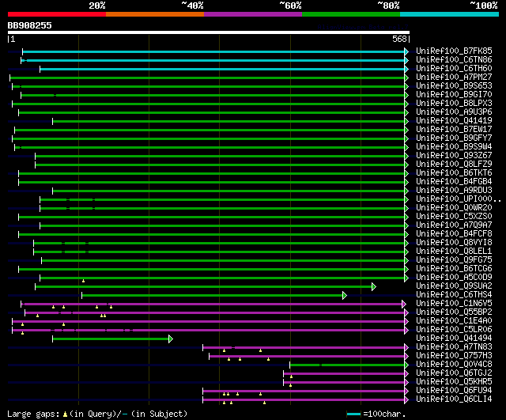
Task: Click UniRef100_A7PM27 sequence name
Action: click(x=454, y=78)
